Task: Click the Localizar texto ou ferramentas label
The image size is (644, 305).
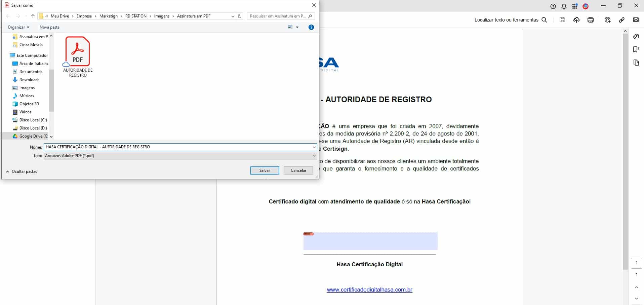Action: (506, 20)
